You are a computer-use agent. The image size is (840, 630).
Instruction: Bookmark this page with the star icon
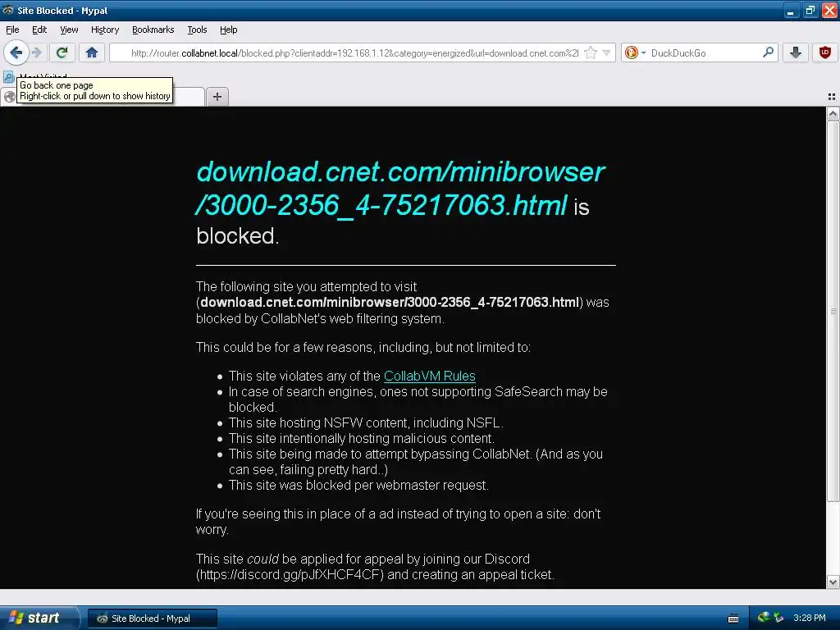pos(591,52)
